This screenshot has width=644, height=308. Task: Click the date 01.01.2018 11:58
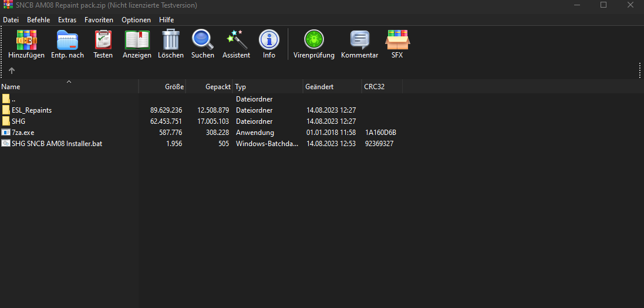tap(331, 132)
